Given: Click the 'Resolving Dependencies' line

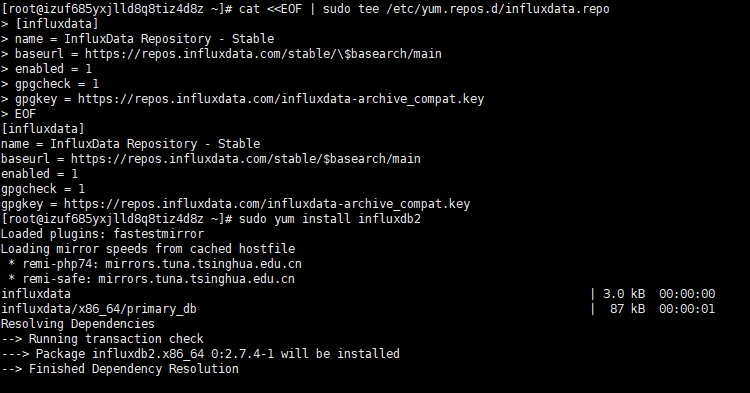Looking at the screenshot, I should [78, 324].
